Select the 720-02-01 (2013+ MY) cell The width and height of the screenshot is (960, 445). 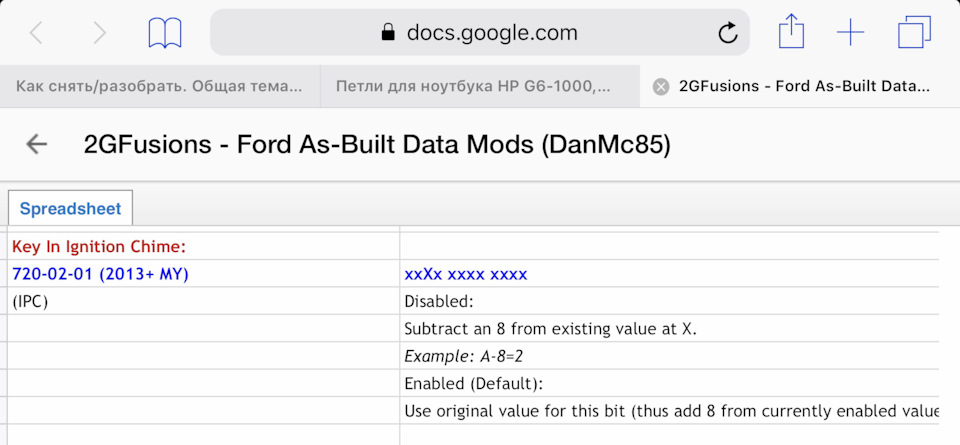coord(203,274)
